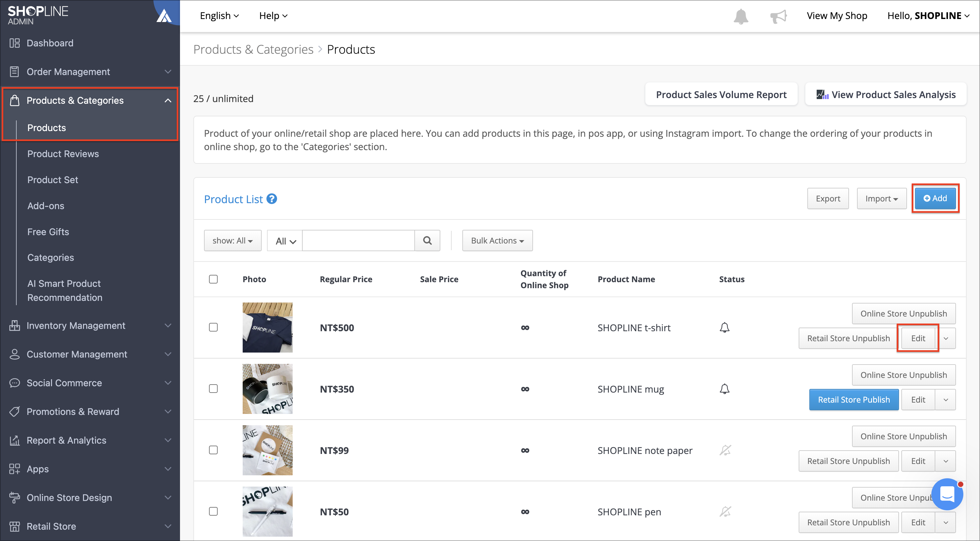Open the SHOPLINE mug product photo

click(267, 389)
